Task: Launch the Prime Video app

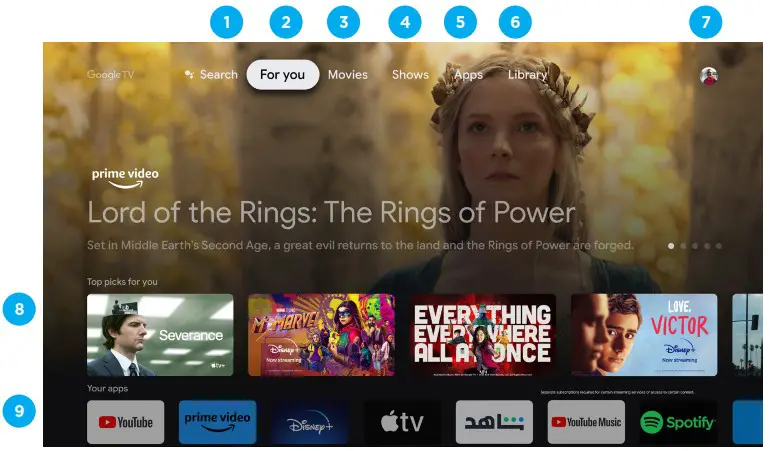Action: (217, 422)
